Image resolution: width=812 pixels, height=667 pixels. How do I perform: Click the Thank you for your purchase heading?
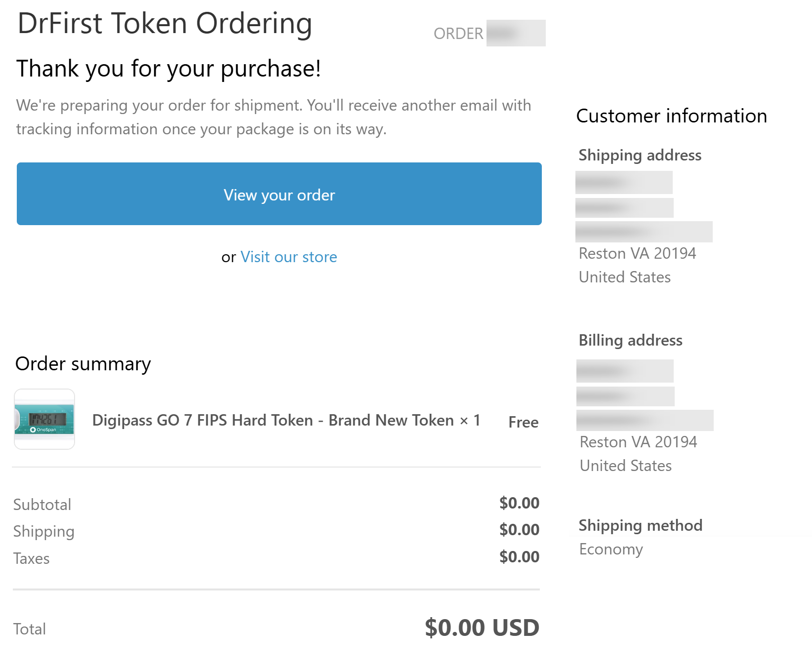point(168,69)
